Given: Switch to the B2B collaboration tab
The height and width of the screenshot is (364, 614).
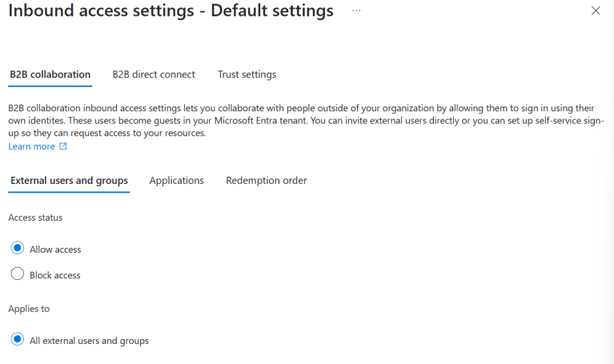Looking at the screenshot, I should tap(50, 74).
